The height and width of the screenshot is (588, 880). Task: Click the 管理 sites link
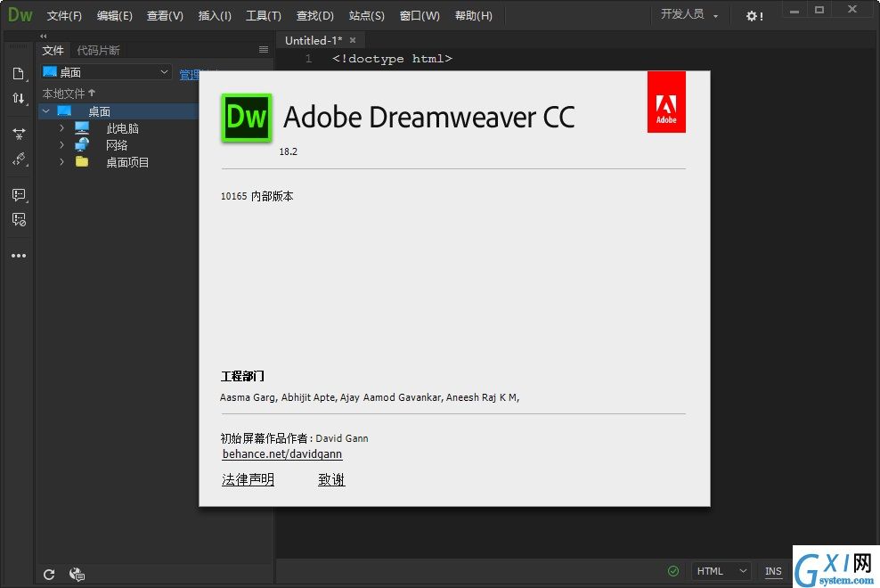[x=189, y=75]
